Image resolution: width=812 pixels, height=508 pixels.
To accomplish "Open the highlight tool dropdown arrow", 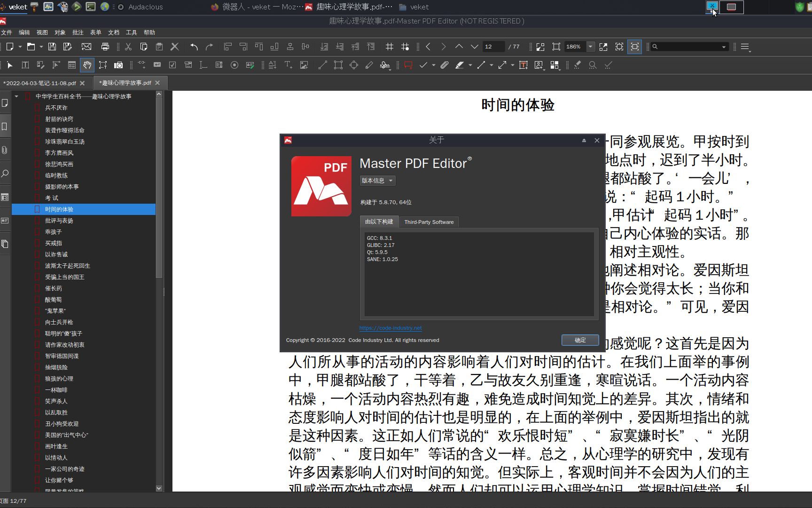I will coord(470,65).
